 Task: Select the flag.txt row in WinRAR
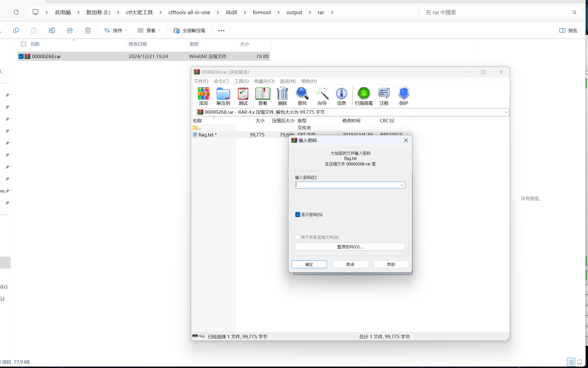[302, 135]
